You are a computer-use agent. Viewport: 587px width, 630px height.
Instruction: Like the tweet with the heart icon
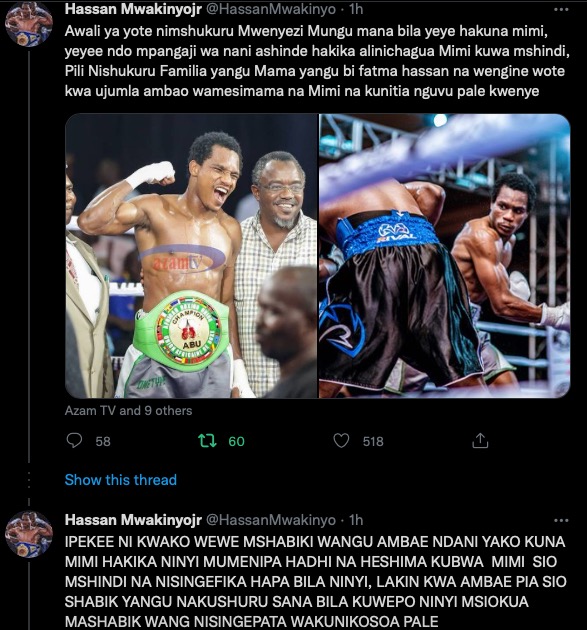click(341, 441)
